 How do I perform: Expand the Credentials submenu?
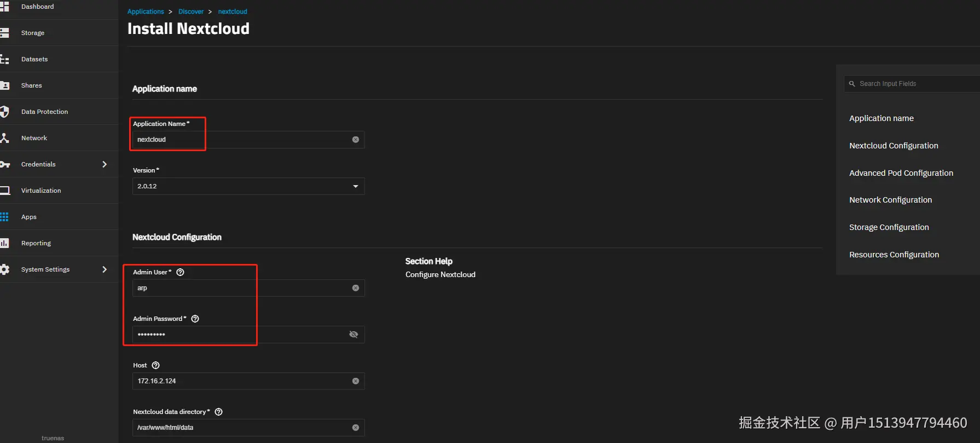(105, 164)
